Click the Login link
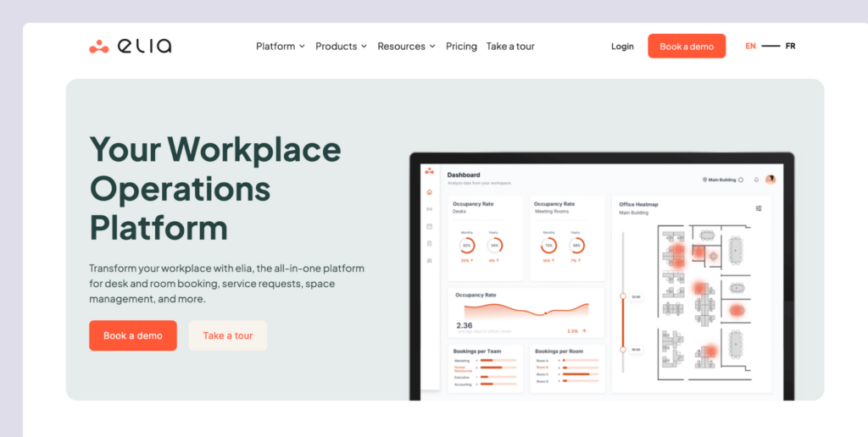 tap(622, 47)
